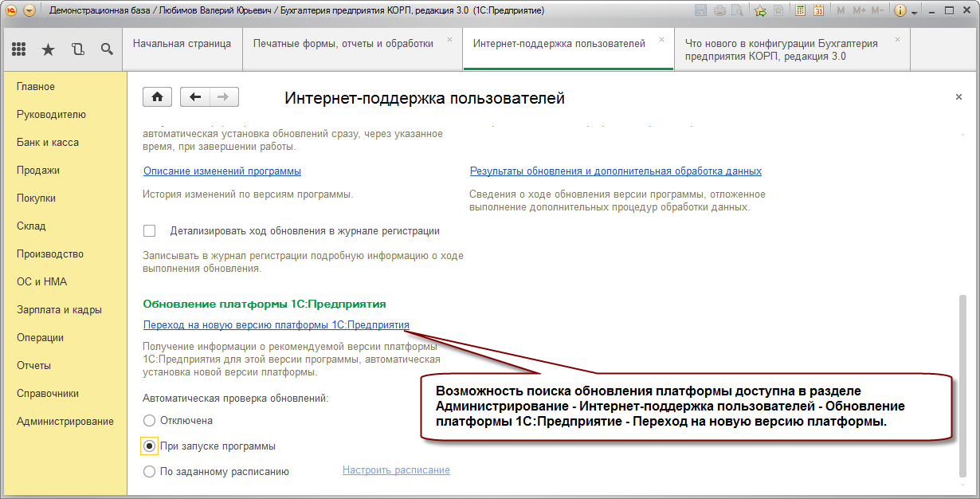The height and width of the screenshot is (499, 980).
Task: Go to the home page with the house button
Action: coord(158,96)
